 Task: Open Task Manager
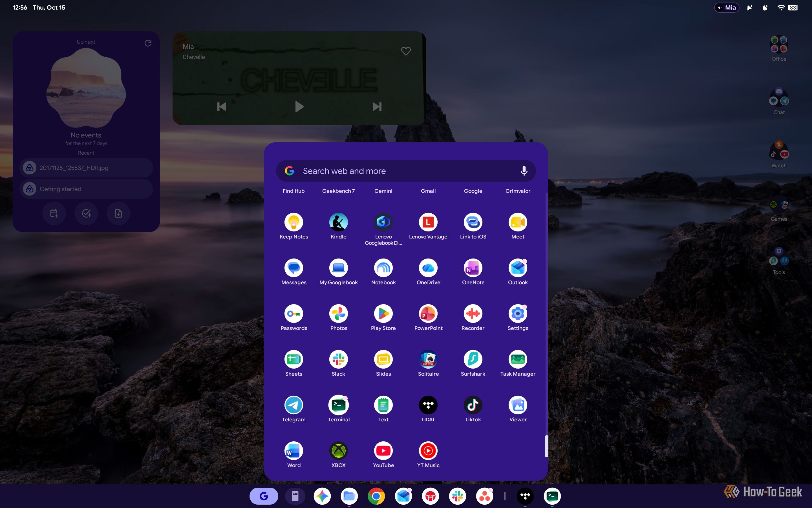tap(518, 359)
